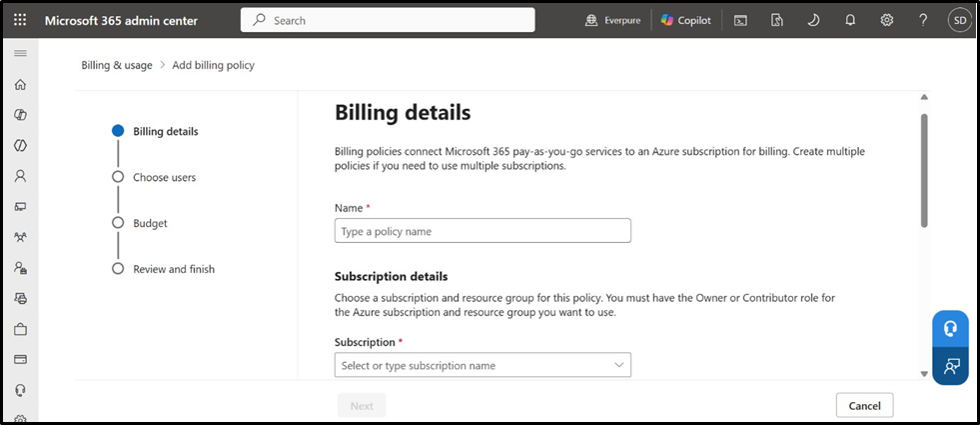Image resolution: width=980 pixels, height=425 pixels.
Task: Collapse the navigation menu hamburger icon
Action: 20,53
